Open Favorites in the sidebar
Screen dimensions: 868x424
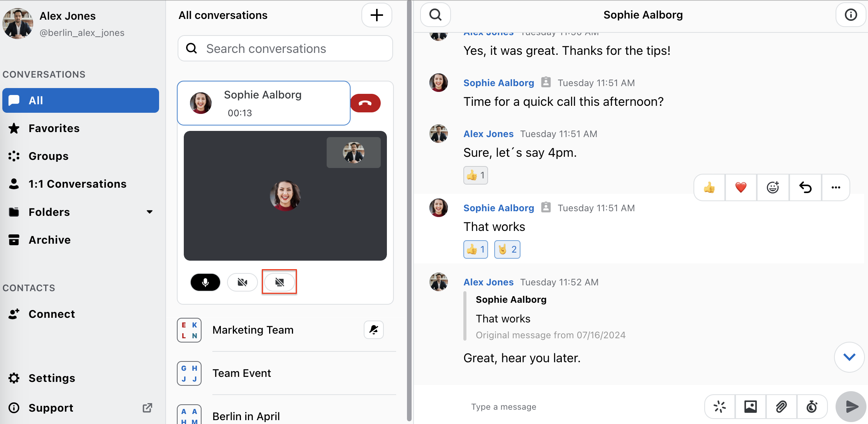tap(81, 128)
